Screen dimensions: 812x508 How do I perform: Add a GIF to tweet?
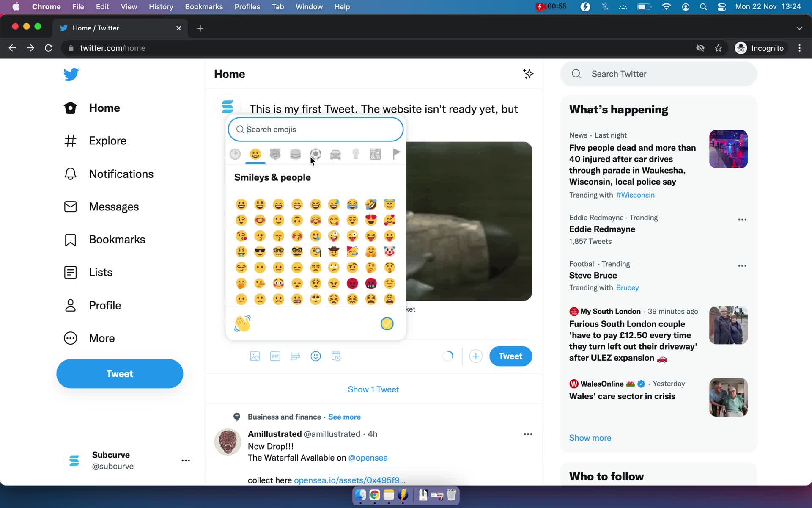[275, 356]
